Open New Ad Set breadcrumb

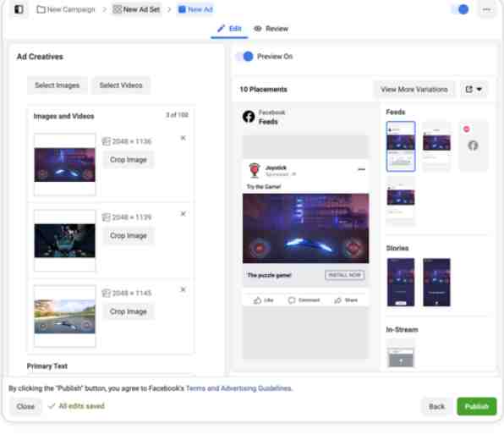137,9
